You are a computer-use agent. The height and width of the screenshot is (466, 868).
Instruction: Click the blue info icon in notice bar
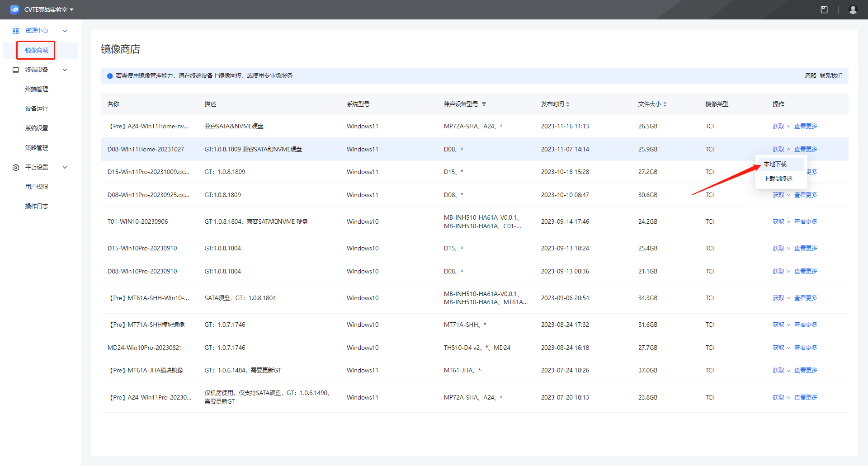pos(110,76)
